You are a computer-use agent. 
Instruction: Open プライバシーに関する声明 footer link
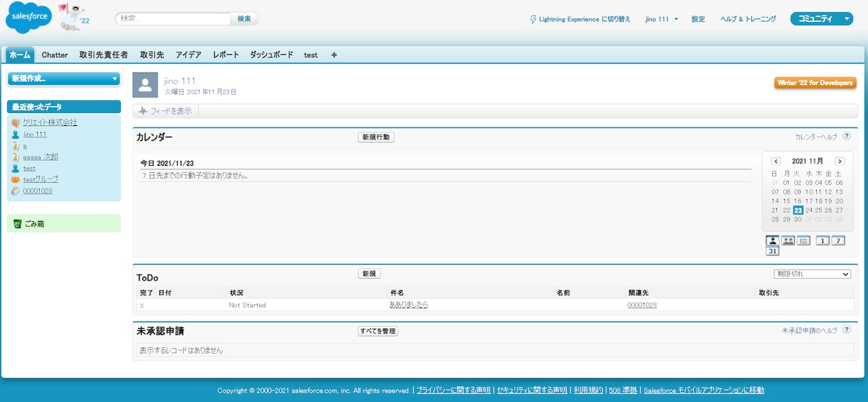click(453, 390)
